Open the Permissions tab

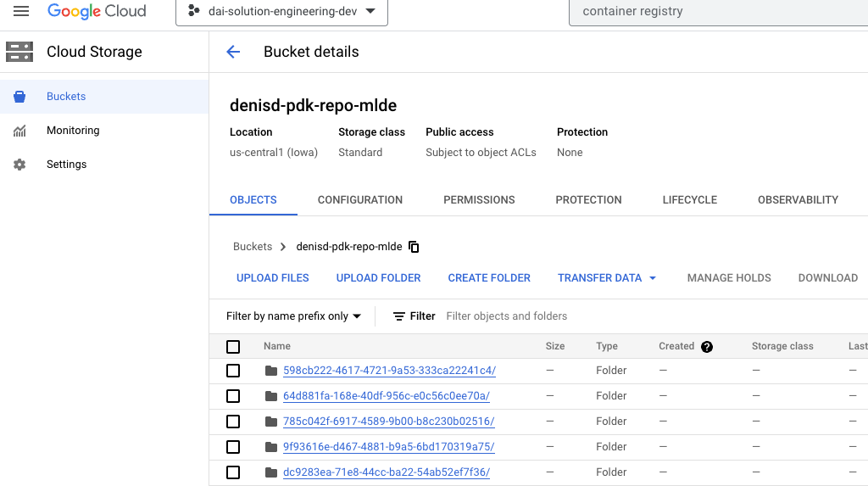[x=479, y=199]
